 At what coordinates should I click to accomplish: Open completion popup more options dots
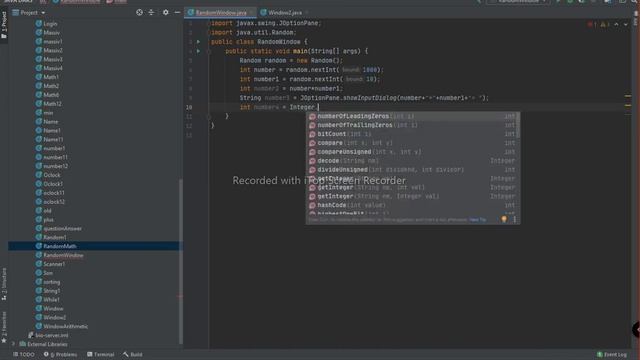(x=515, y=220)
